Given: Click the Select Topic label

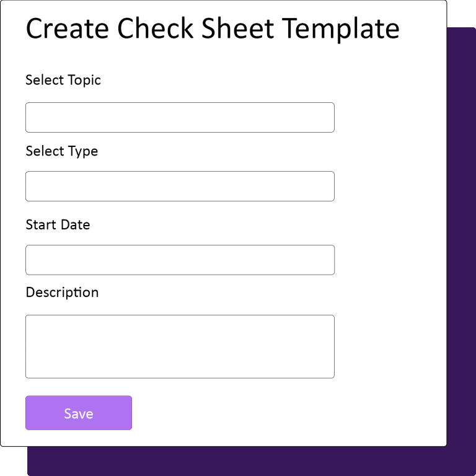Looking at the screenshot, I should (63, 81).
